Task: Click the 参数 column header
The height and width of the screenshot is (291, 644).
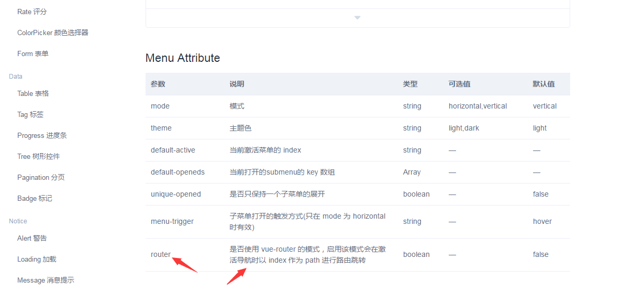Action: coord(158,84)
